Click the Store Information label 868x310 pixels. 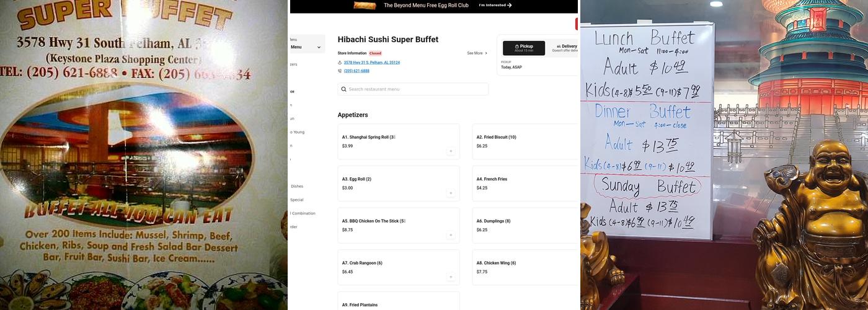(352, 53)
